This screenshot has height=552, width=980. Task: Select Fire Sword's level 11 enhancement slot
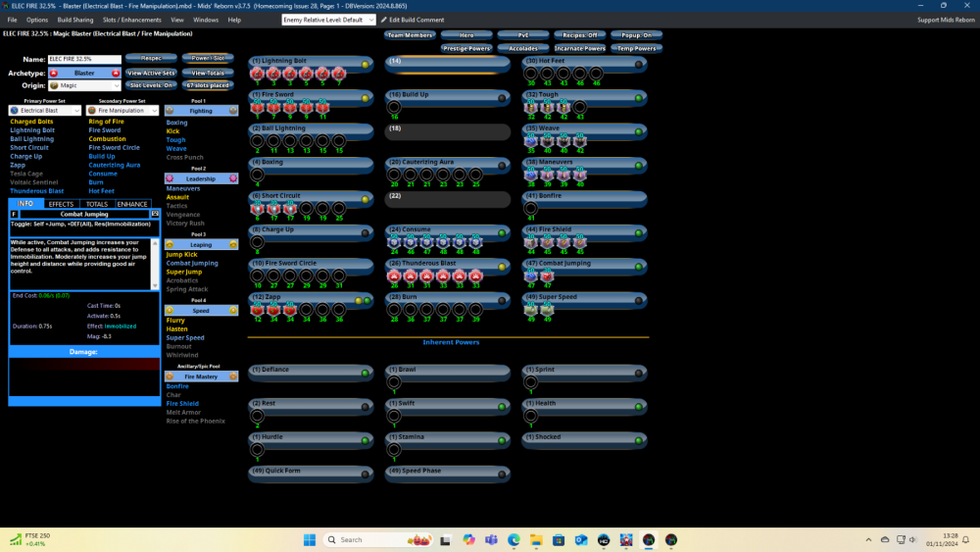[x=322, y=108]
